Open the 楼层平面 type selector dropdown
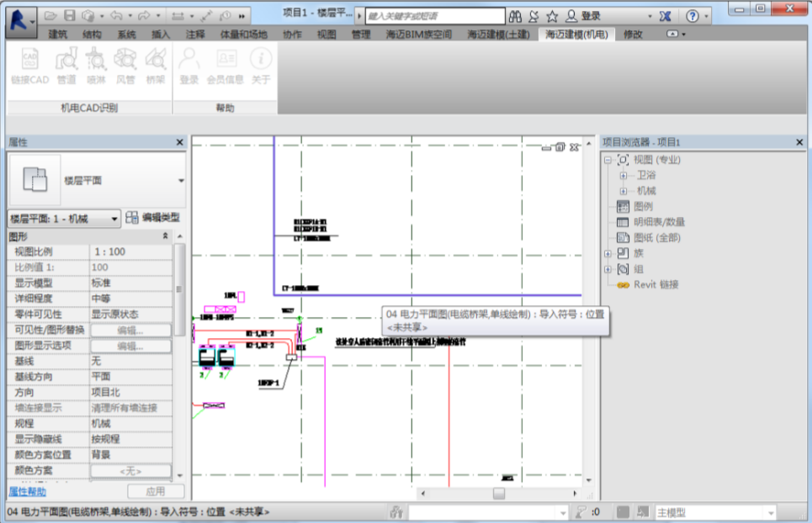 181,181
